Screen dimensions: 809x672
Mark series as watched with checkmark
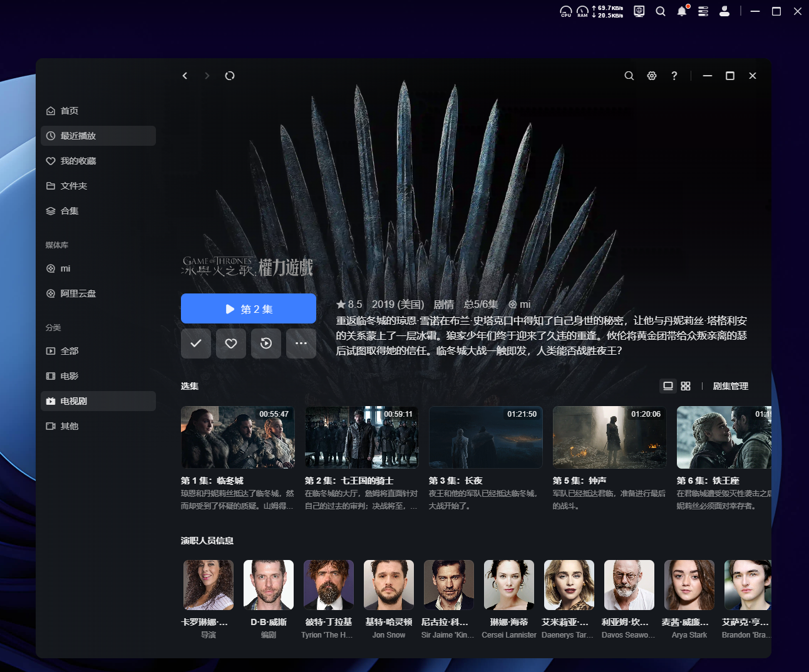(x=196, y=344)
